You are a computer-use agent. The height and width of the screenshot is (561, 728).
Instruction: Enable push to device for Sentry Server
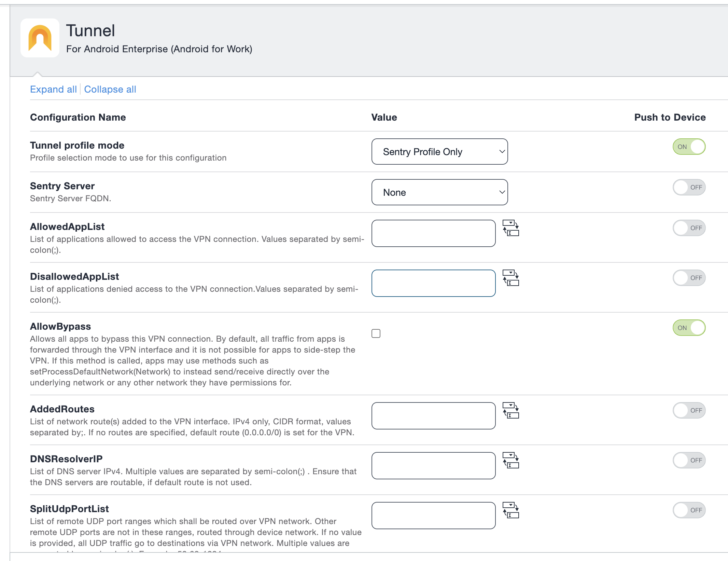[x=689, y=187]
